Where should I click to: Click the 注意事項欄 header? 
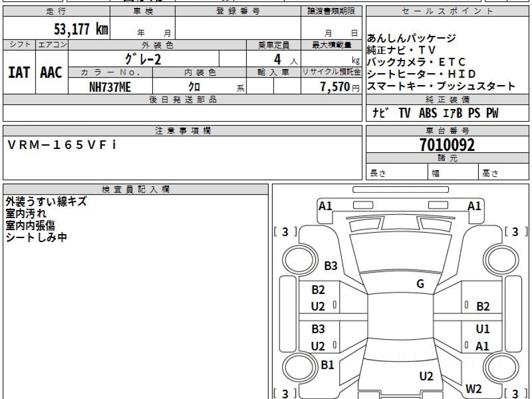183,131
